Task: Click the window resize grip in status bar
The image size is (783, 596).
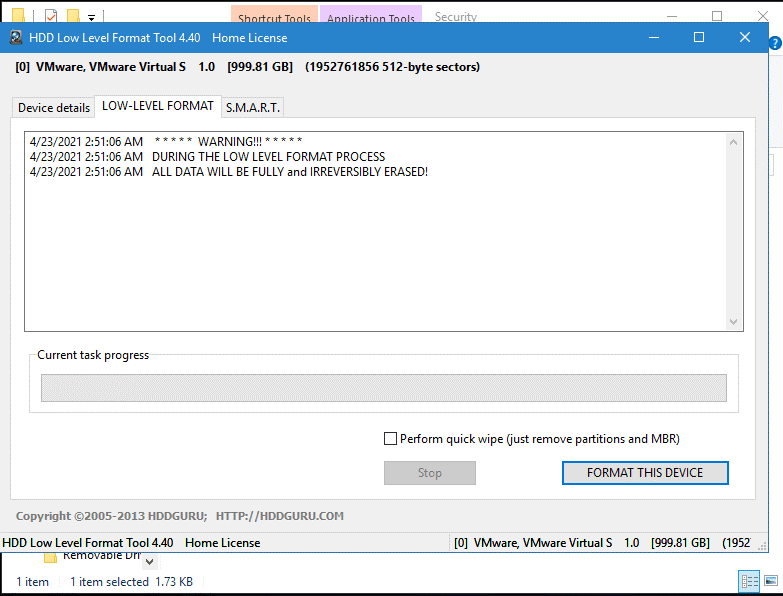Action: 762,547
